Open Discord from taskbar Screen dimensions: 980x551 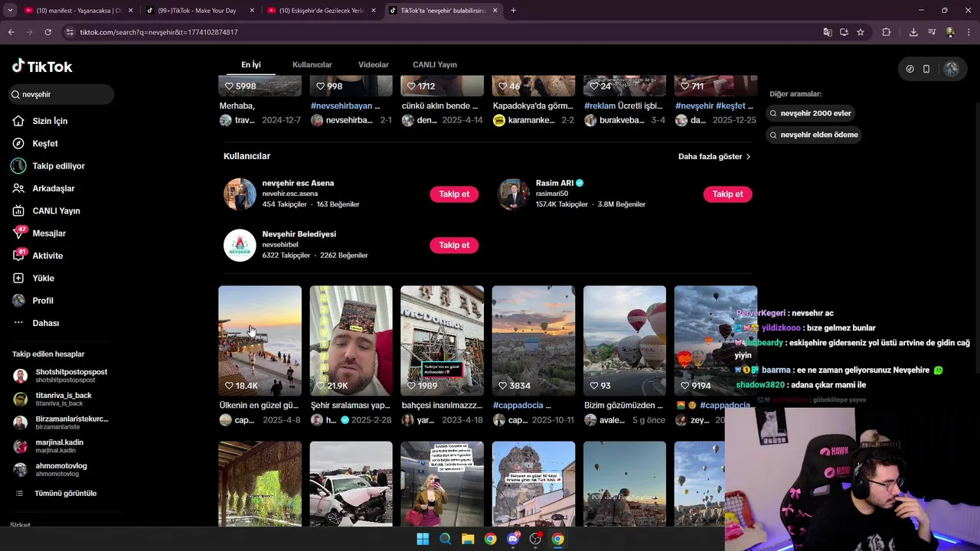513,539
